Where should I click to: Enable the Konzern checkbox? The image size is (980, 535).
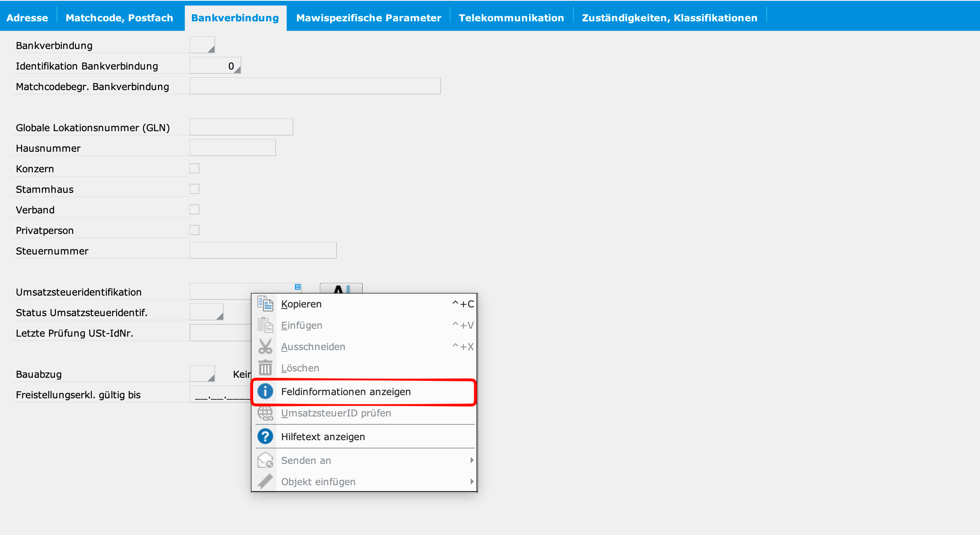click(x=194, y=169)
